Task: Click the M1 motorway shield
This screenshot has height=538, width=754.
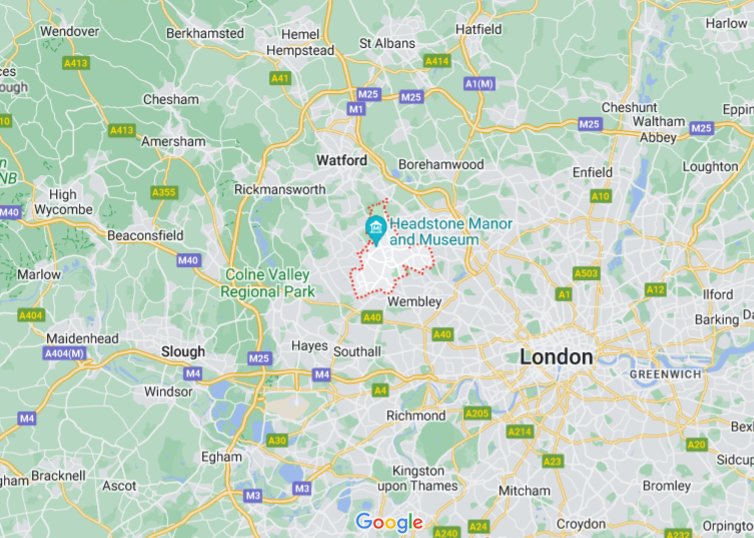Action: tap(356, 109)
